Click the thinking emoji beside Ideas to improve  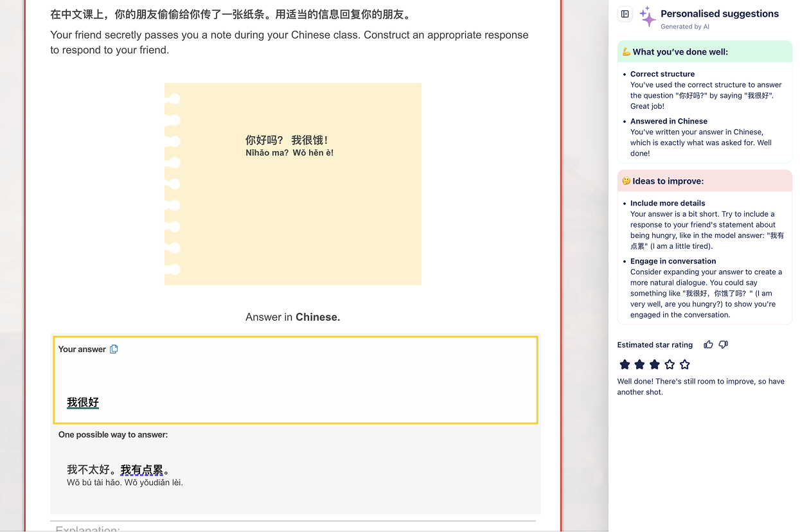click(x=626, y=181)
